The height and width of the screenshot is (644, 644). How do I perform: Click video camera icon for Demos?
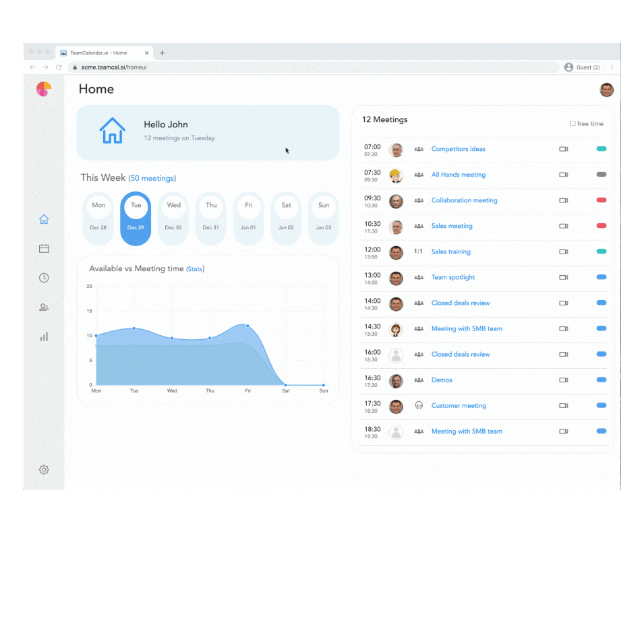coord(564,380)
